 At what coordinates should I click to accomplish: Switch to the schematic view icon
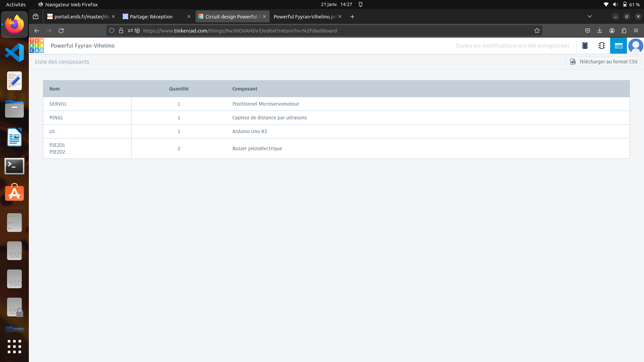pos(602,46)
